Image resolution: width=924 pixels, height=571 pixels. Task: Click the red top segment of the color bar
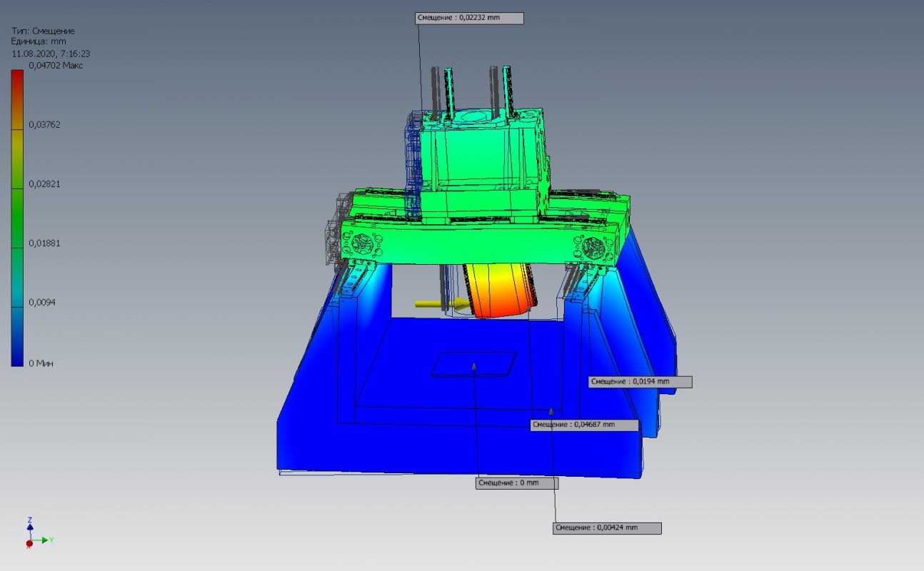tap(17, 99)
